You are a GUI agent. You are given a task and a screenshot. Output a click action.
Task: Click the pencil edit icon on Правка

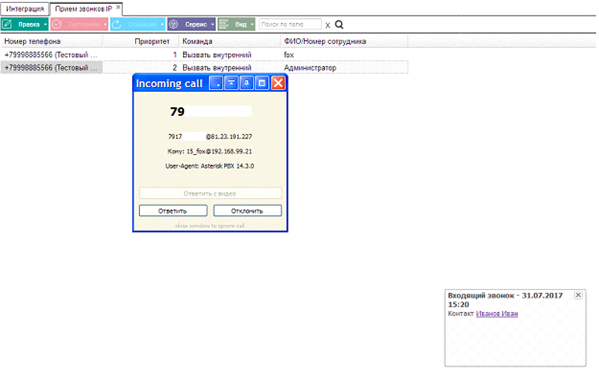pos(7,24)
